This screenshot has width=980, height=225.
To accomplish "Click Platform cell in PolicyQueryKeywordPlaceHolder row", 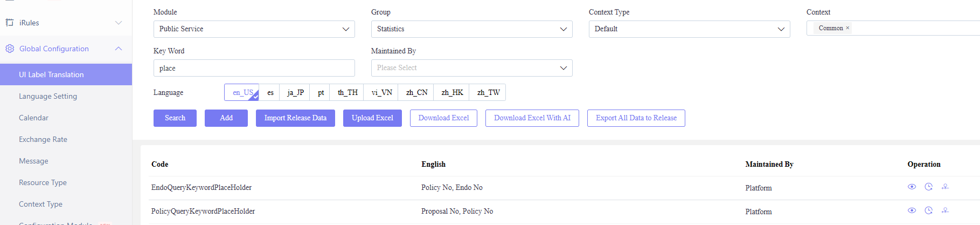I will point(759,212).
